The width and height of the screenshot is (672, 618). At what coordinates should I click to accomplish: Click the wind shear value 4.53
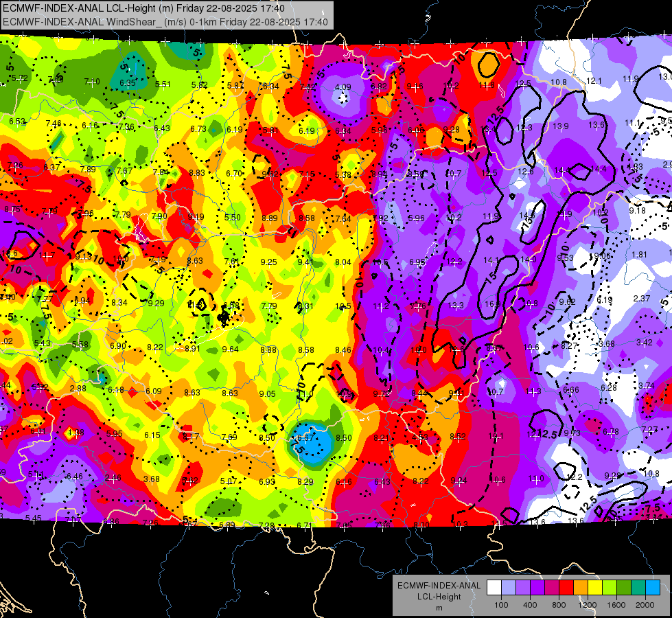pos(419,437)
